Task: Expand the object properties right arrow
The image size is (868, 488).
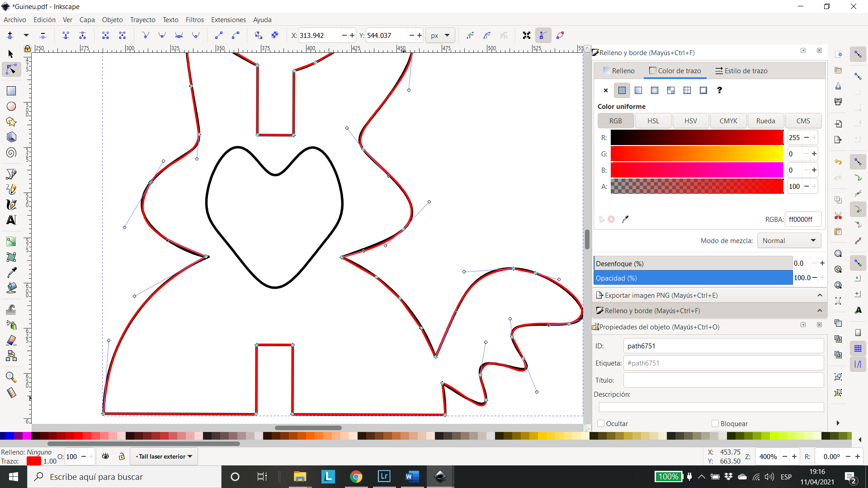Action: (838, 423)
